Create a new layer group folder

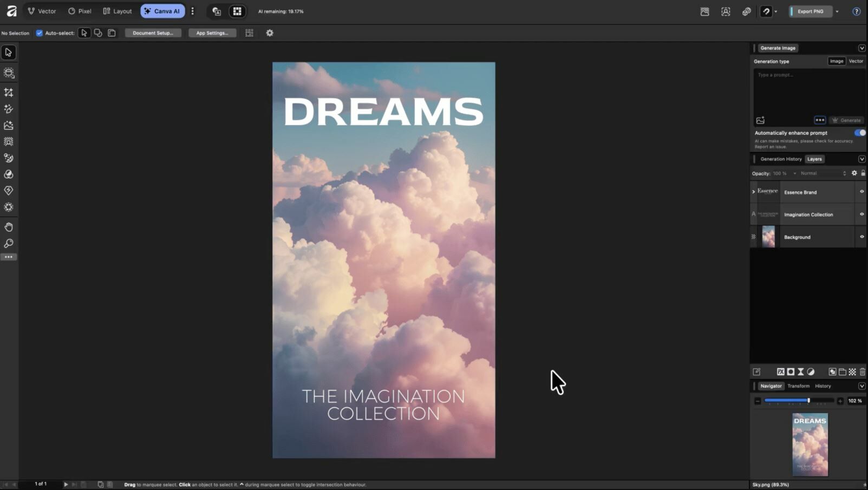(843, 372)
